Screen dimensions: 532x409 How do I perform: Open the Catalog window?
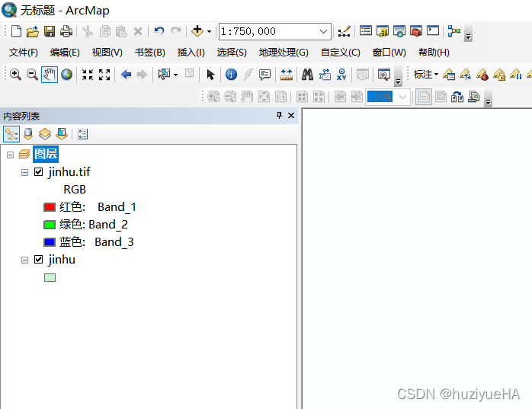pos(383,31)
